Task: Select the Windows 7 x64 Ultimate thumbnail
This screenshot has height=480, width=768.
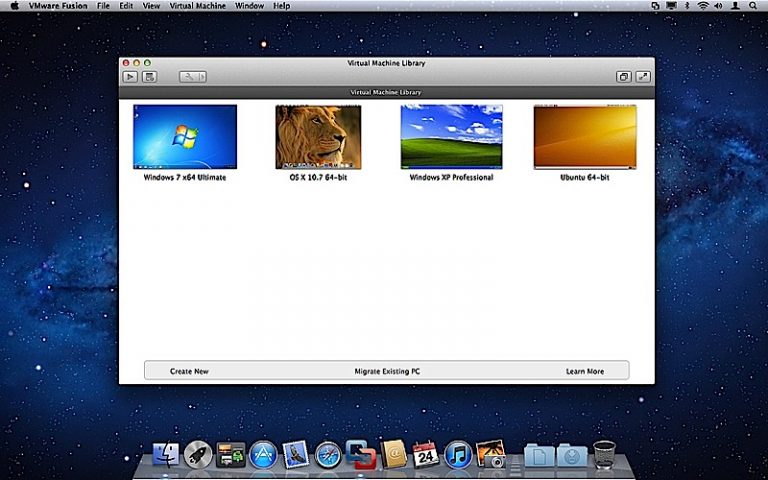Action: pyautogui.click(x=185, y=137)
